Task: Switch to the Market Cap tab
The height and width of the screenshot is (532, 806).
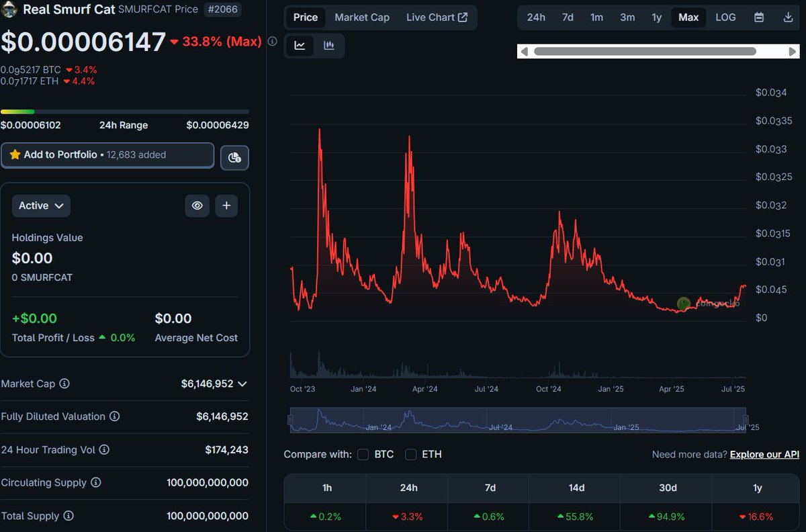Action: tap(362, 17)
